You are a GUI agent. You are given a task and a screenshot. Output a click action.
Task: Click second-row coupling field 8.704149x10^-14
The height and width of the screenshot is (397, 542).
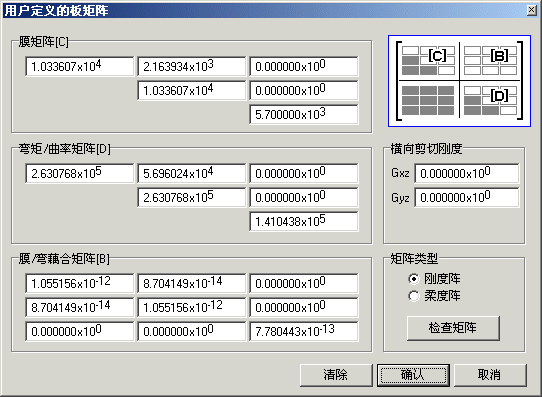click(80, 307)
